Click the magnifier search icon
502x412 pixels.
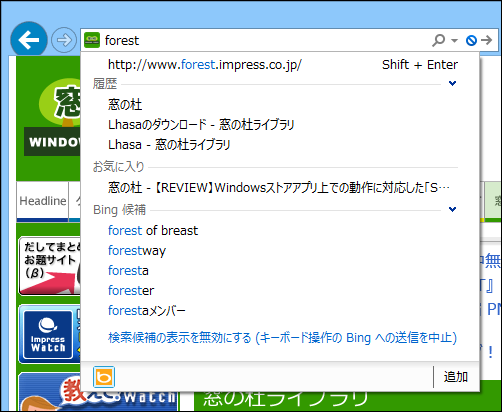click(439, 40)
